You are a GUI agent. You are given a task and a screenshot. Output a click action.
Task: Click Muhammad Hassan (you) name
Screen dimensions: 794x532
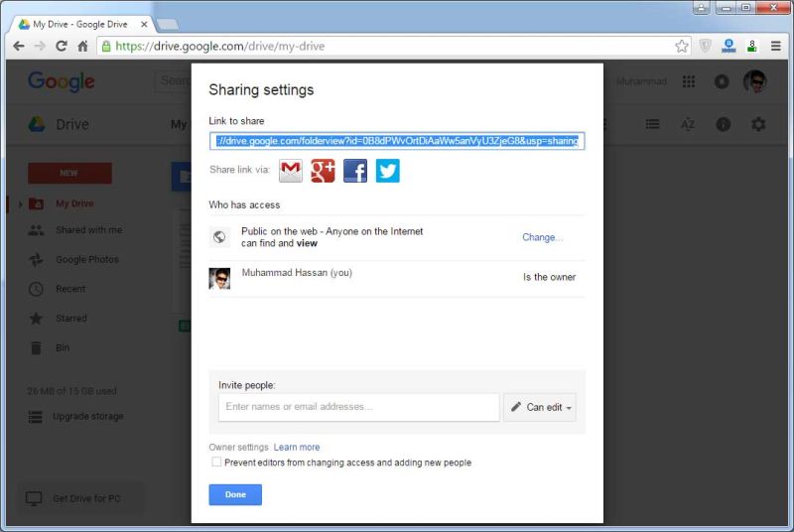(297, 272)
